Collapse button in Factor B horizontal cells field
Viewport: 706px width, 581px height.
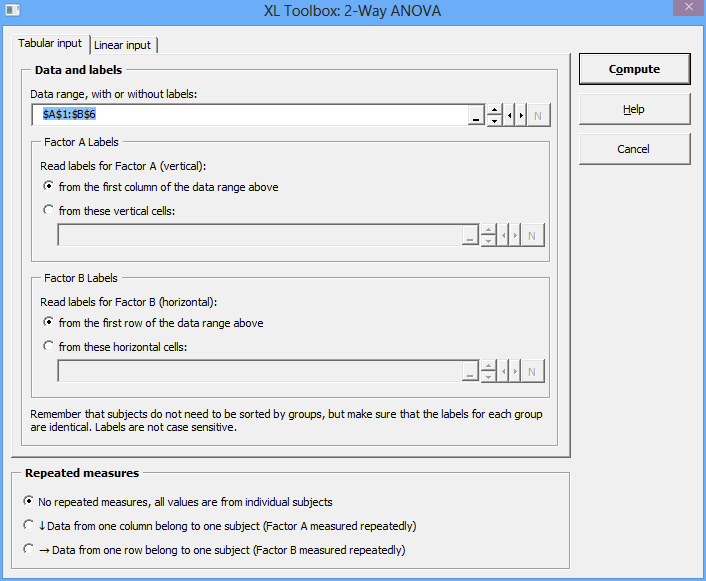[x=470, y=372]
